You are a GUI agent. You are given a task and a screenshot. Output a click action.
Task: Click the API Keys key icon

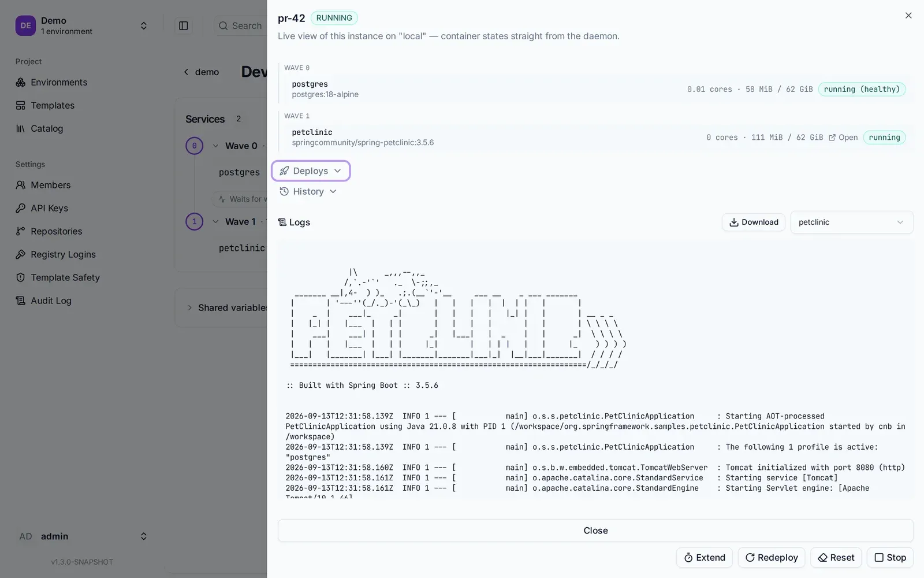[20, 208]
